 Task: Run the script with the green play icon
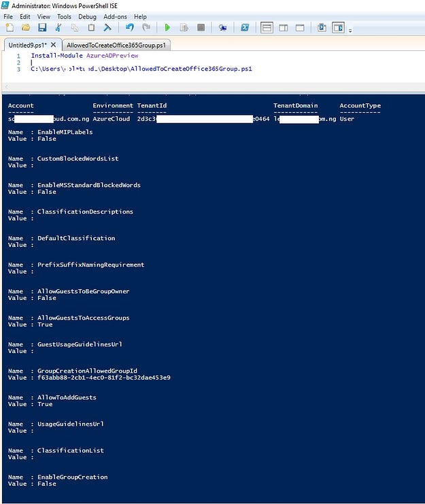167,28
